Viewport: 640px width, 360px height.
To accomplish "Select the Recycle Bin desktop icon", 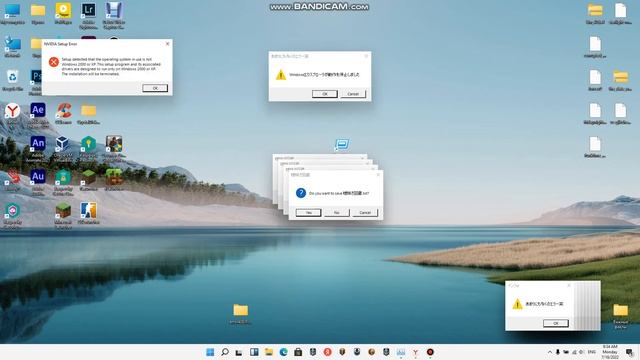I will 12,77.
